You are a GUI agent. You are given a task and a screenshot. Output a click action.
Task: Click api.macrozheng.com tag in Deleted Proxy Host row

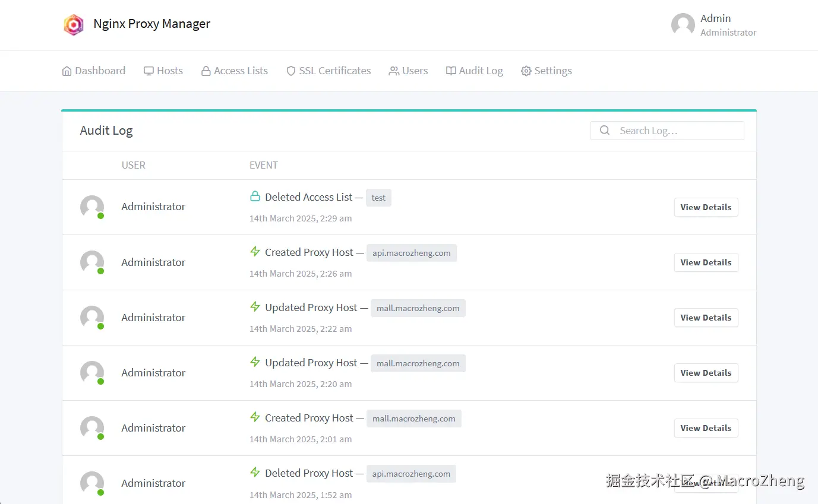412,474
